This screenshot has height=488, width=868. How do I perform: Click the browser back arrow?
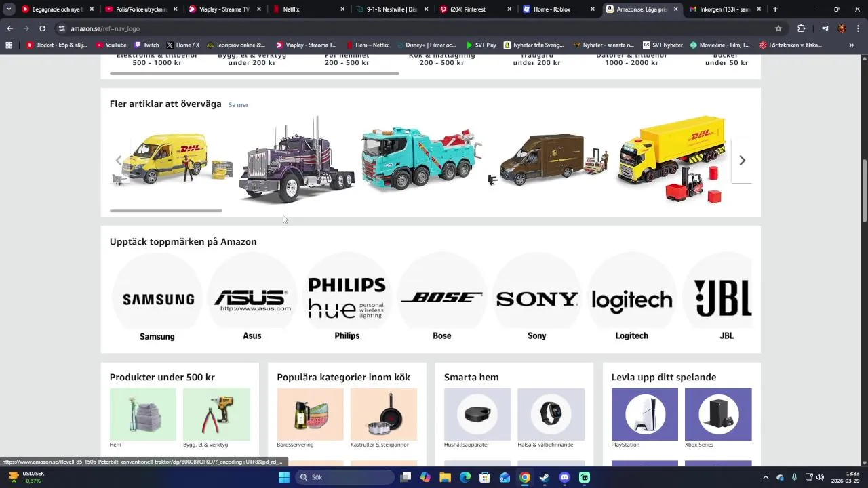[x=9, y=28]
